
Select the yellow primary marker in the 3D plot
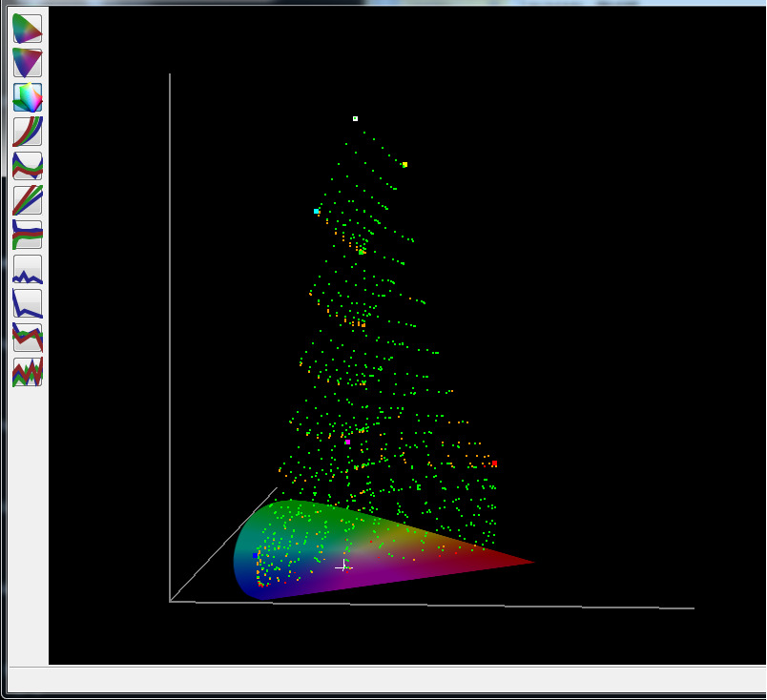point(404,165)
